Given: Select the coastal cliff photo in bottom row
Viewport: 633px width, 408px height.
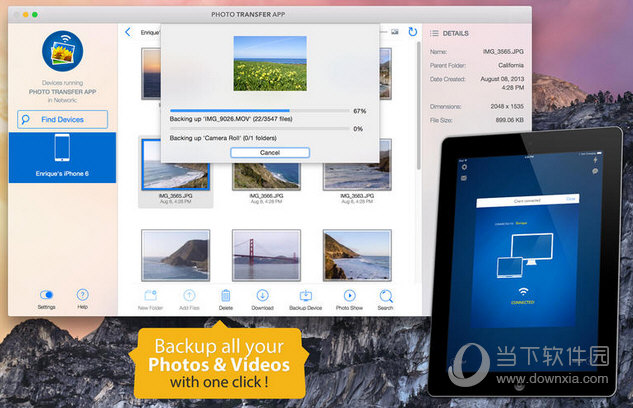Looking at the screenshot, I should pyautogui.click(x=357, y=255).
